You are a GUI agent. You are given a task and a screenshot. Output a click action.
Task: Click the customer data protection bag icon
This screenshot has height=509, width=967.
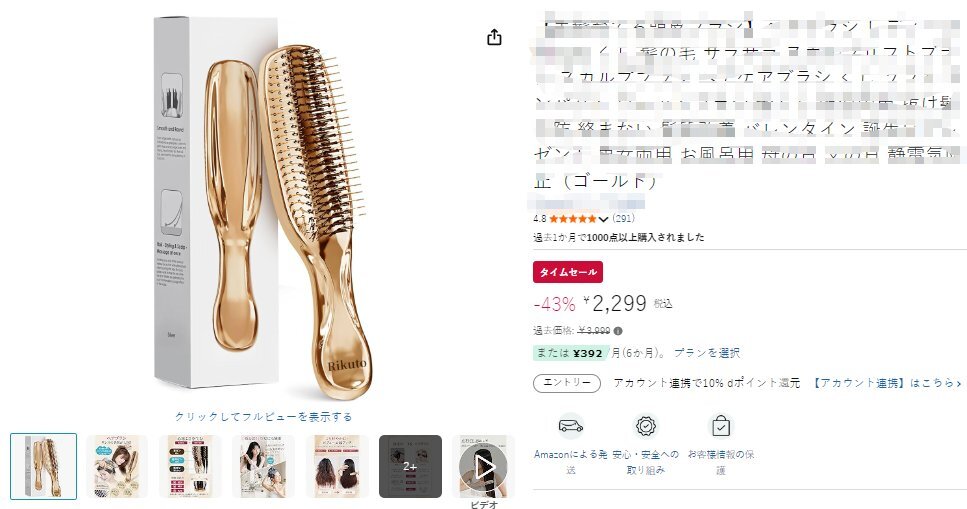720,426
